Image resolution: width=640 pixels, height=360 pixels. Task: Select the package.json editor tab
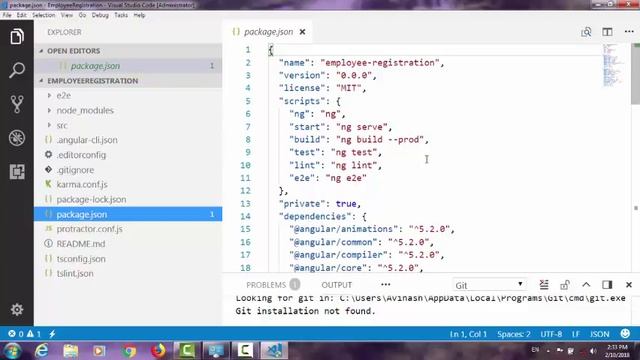click(268, 32)
